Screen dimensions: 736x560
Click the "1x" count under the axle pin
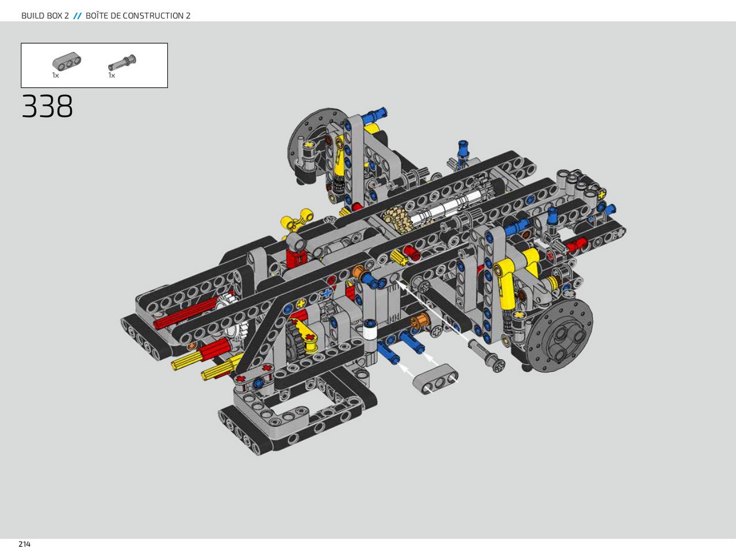[x=112, y=75]
